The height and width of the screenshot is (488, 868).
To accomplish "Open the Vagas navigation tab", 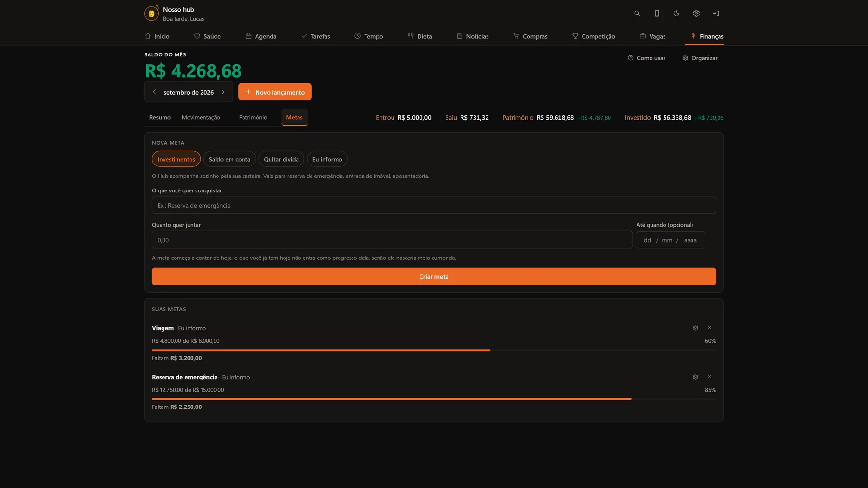I will tap(652, 36).
